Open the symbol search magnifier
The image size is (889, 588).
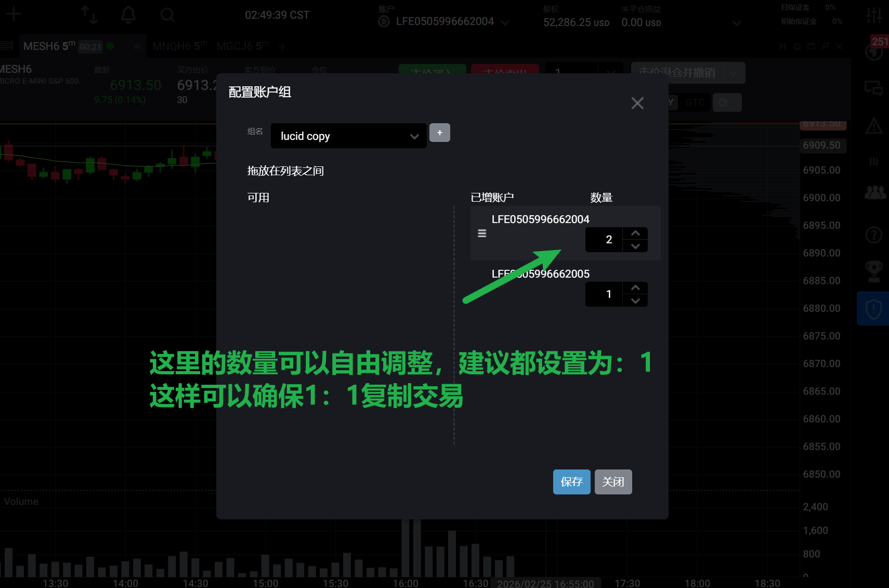pos(167,15)
